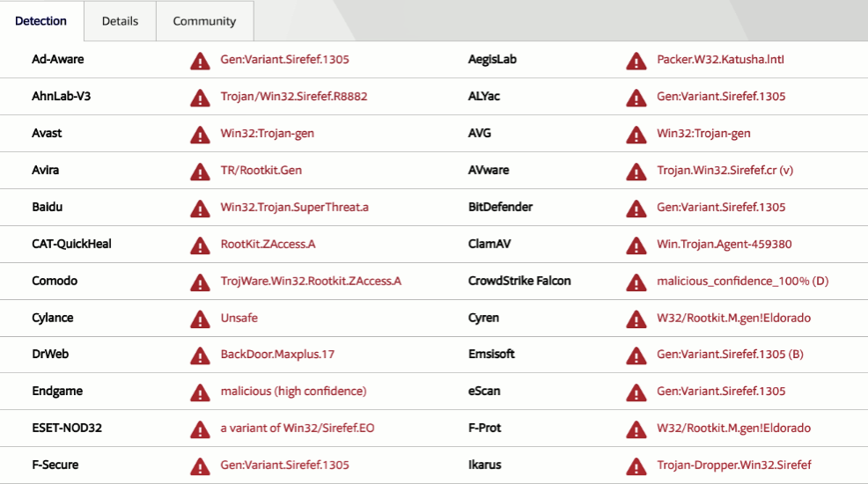868x484 pixels.
Task: Click the Packer.W32.Katusha.lntl detection label
Action: (x=720, y=60)
